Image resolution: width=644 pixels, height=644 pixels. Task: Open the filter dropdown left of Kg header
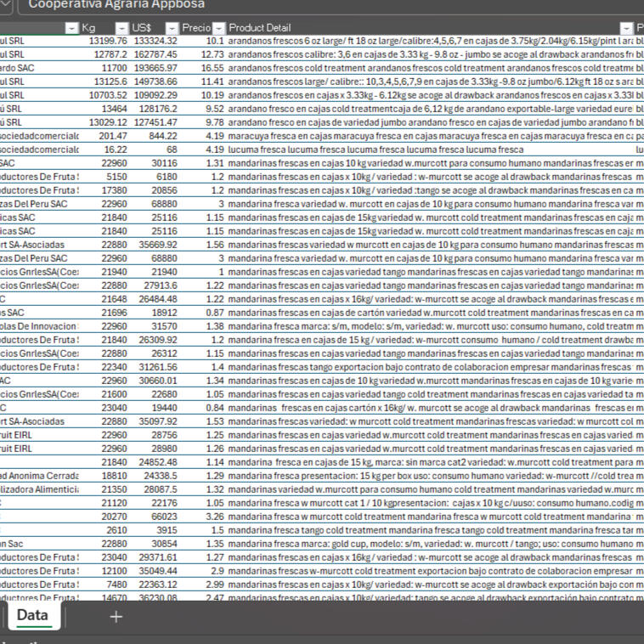tap(72, 28)
